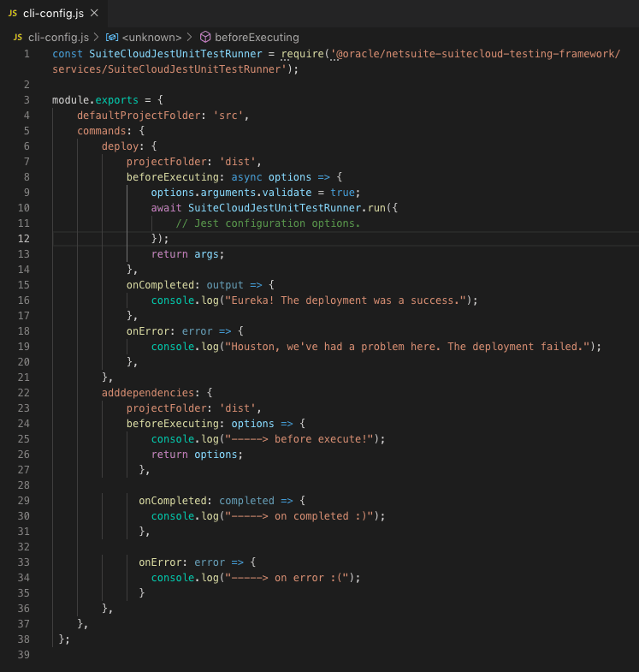The image size is (639, 672).
Task: Click 'dist' string on line 23
Action: click(x=237, y=408)
